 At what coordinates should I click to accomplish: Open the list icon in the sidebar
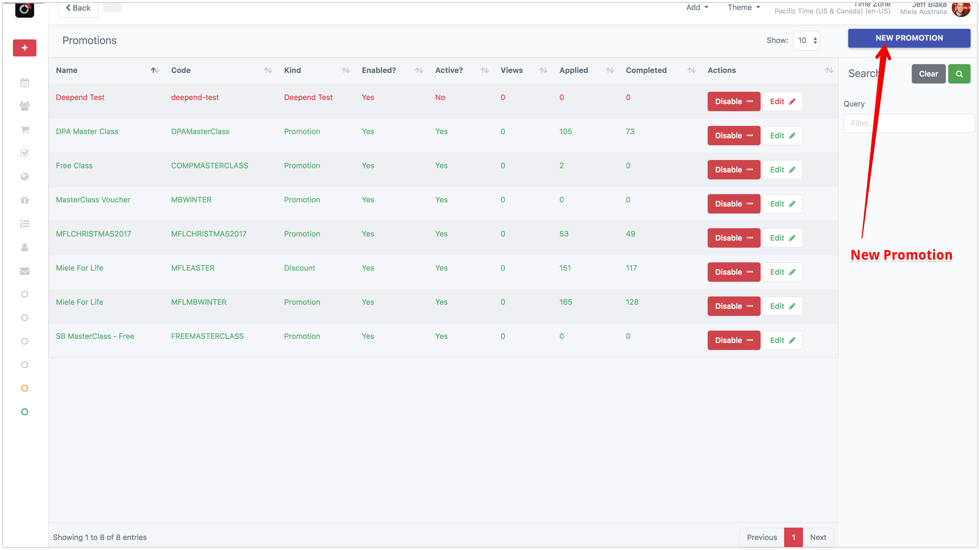click(x=25, y=224)
